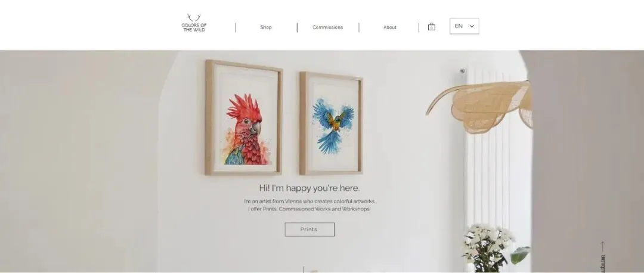Click the white flower bouquet
644x273 pixels.
pos(487,248)
